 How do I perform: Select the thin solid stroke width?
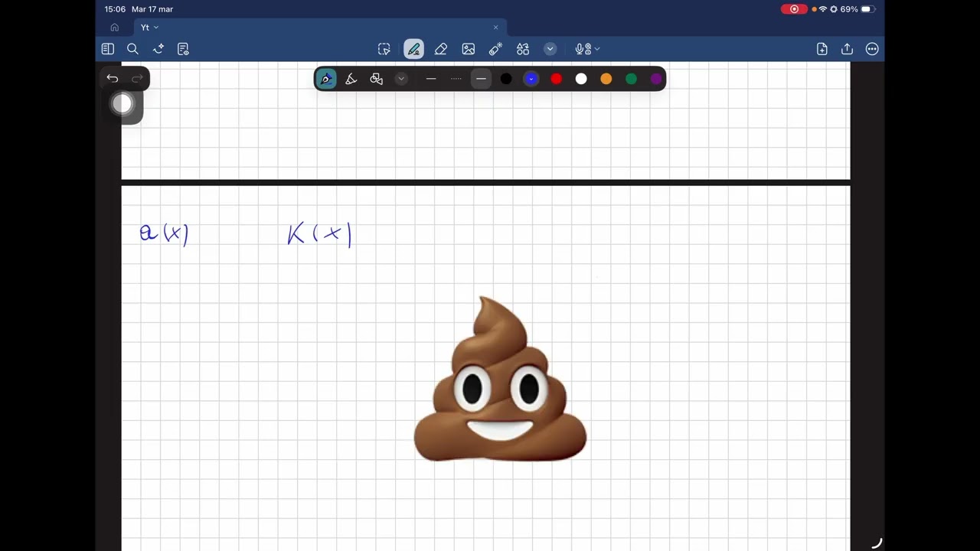(431, 79)
